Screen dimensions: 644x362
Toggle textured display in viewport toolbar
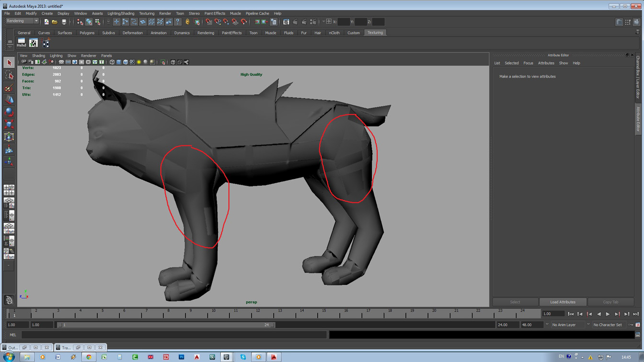click(x=132, y=62)
